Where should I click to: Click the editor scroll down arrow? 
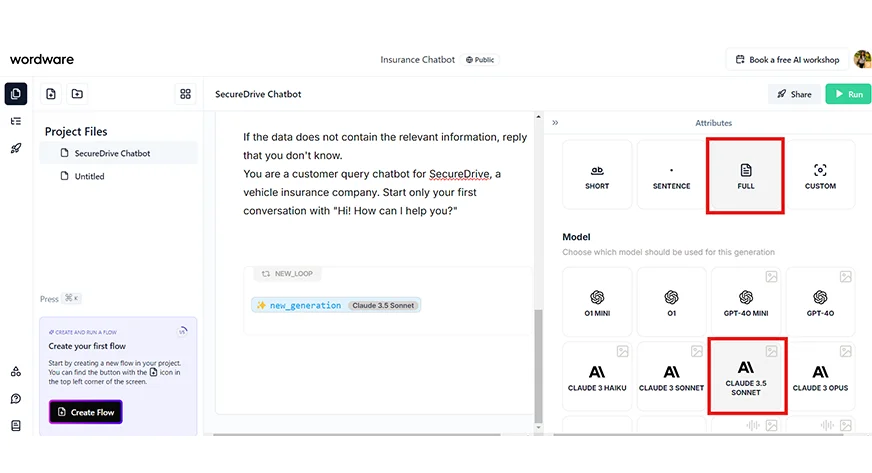point(538,427)
